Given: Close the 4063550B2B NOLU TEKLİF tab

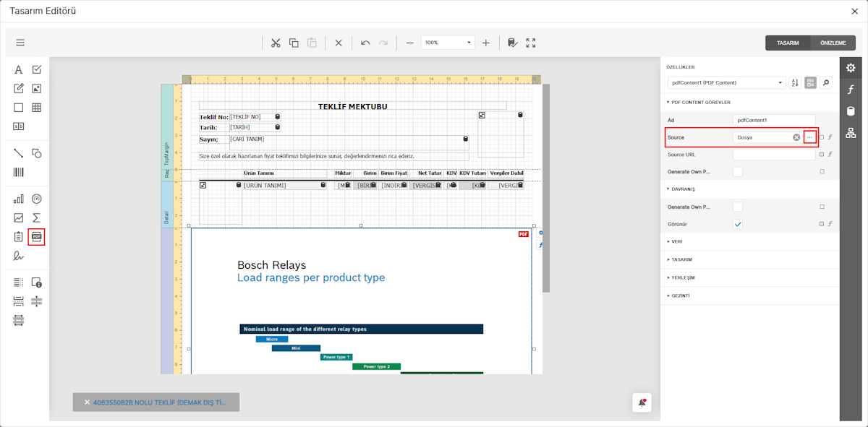Looking at the screenshot, I should [x=87, y=402].
